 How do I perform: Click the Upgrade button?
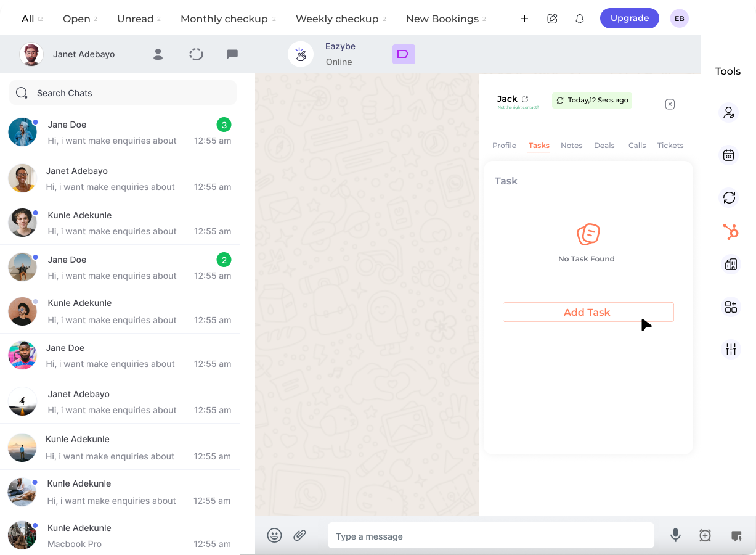pyautogui.click(x=629, y=18)
